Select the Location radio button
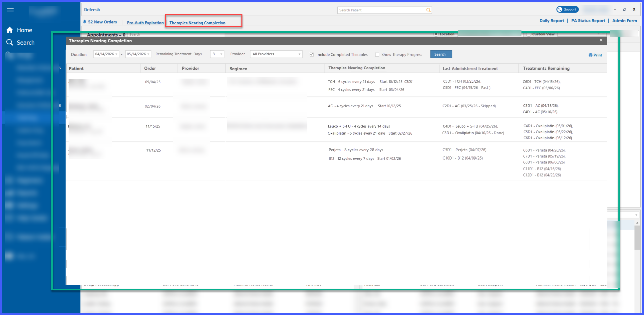Image resolution: width=644 pixels, height=315 pixels. [x=436, y=34]
